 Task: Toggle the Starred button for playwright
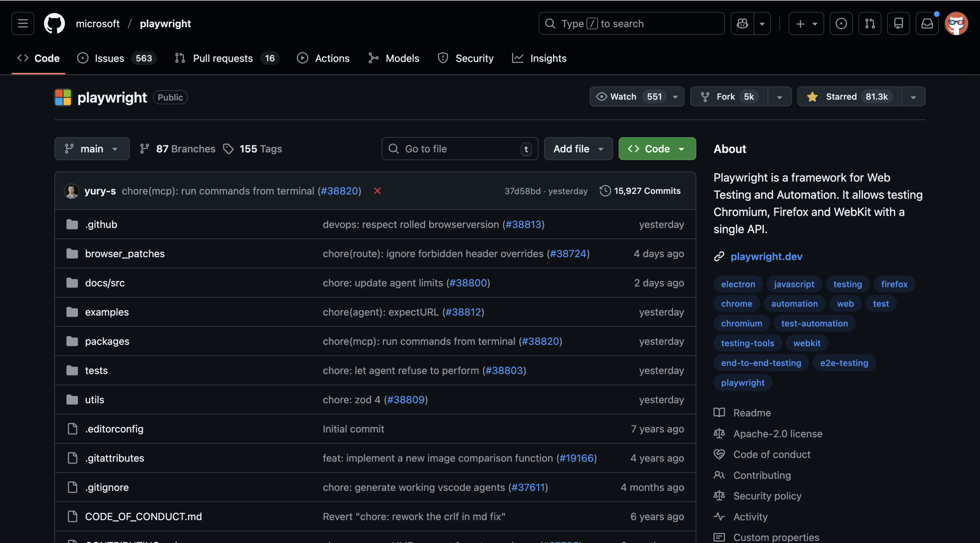[849, 97]
